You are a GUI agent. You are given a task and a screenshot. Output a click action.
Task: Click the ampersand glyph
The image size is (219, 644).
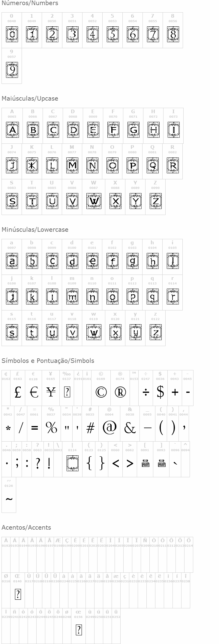[130, 428]
